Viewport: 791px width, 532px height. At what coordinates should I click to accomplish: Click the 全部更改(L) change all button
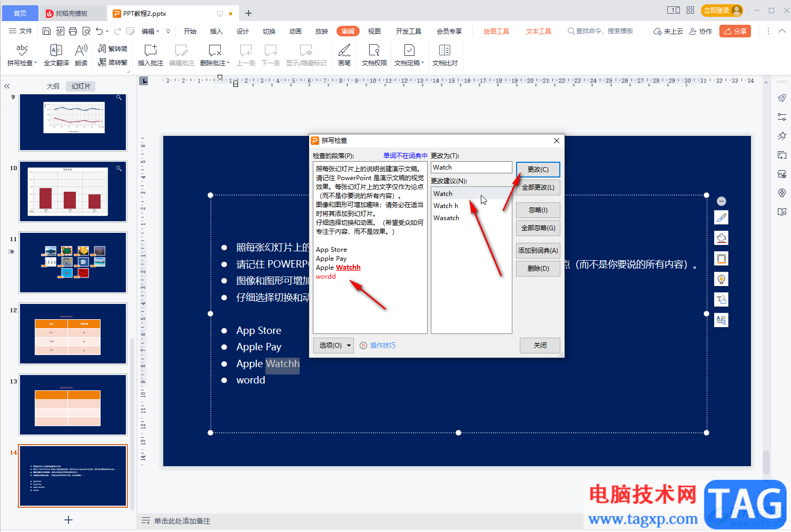point(538,188)
